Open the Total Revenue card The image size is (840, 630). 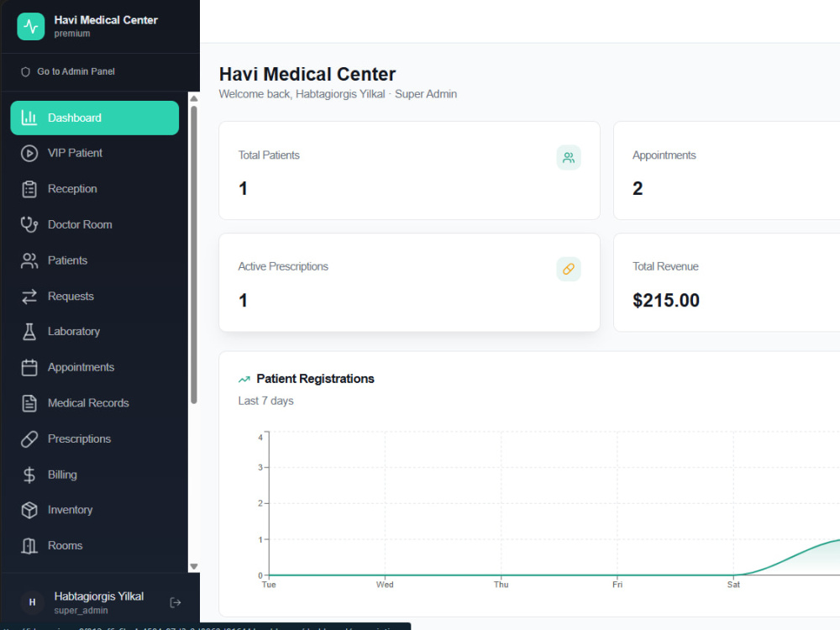[727, 282]
